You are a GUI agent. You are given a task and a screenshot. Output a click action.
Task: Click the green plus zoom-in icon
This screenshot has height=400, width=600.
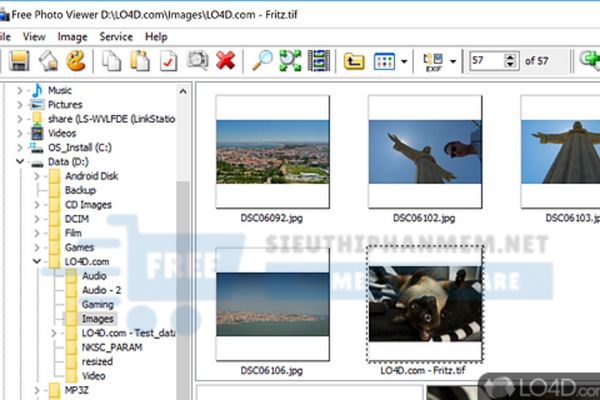pyautogui.click(x=590, y=60)
